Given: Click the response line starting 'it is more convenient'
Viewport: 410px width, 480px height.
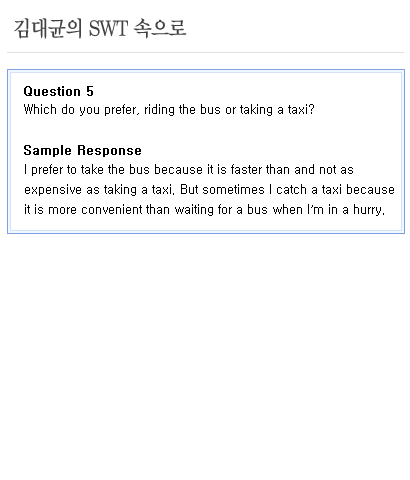Looking at the screenshot, I should point(204,210).
